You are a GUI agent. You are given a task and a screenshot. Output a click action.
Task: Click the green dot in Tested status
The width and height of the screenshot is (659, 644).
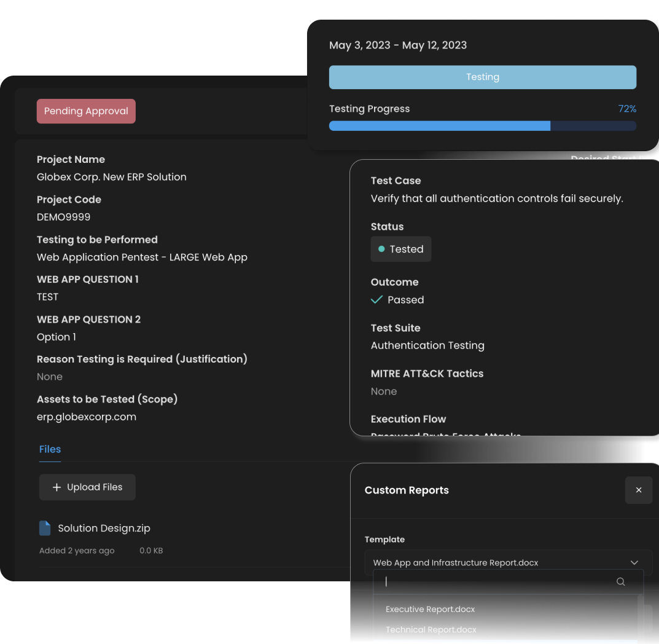[x=381, y=249]
